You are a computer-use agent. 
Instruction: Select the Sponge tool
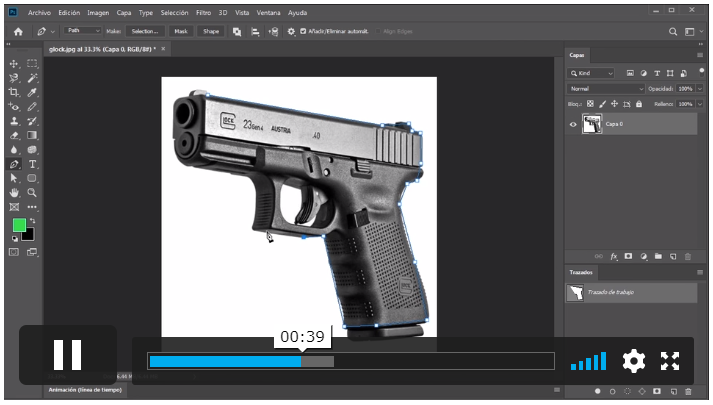pos(32,150)
